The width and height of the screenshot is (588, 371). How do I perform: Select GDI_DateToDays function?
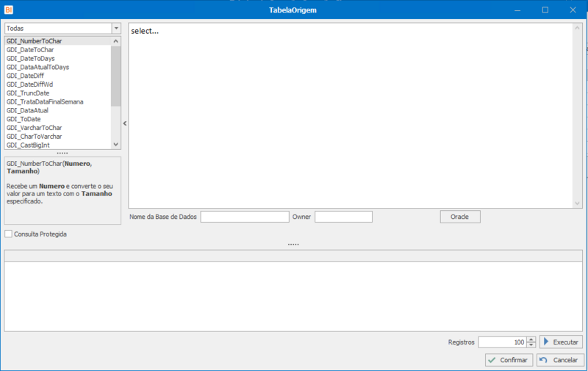pyautogui.click(x=59, y=59)
